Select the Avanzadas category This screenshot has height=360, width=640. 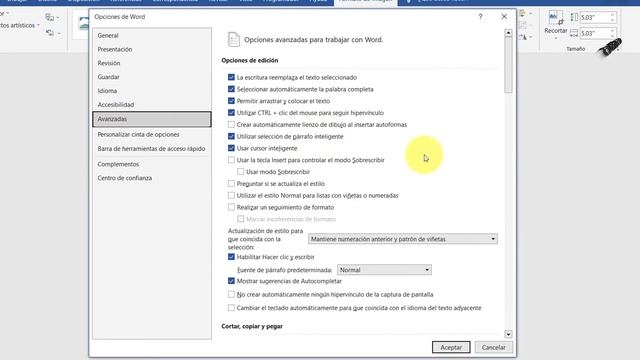(152, 119)
